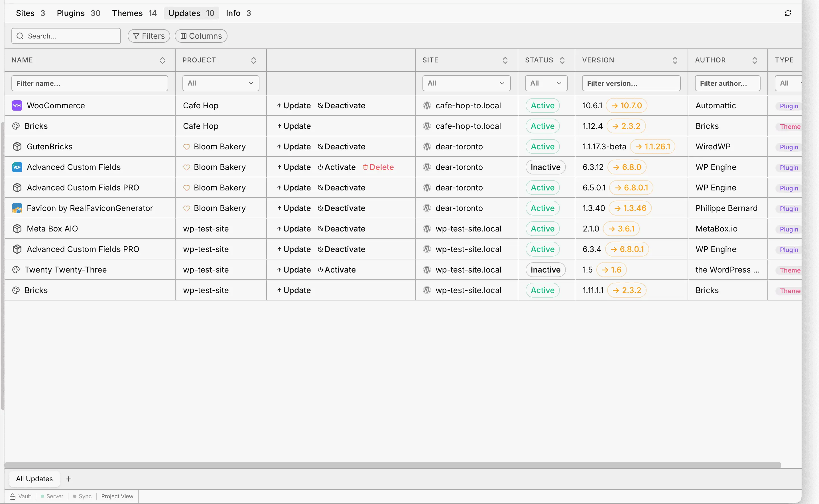Sort the table by the Version column
The height and width of the screenshot is (504, 819).
point(675,60)
